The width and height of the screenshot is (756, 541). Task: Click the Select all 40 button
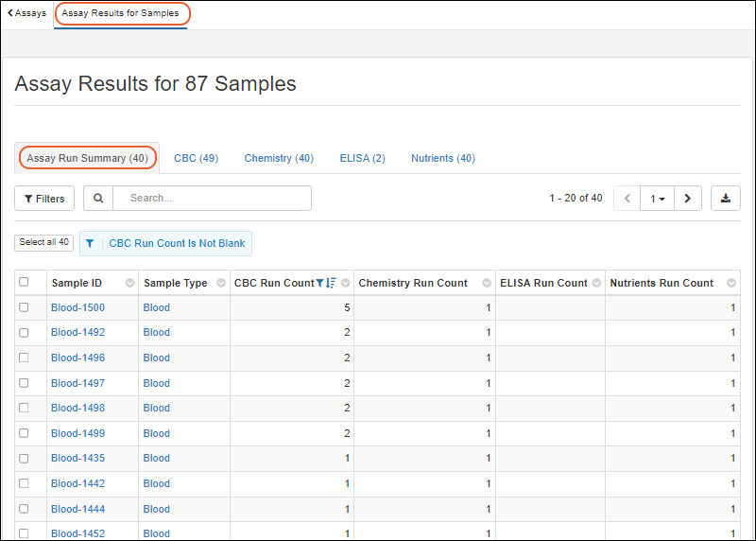click(44, 243)
